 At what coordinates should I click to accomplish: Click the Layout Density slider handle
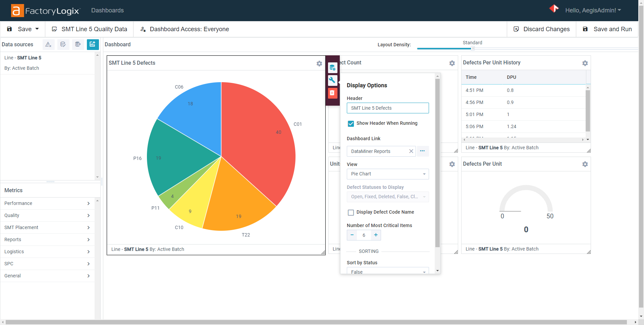tap(473, 48)
